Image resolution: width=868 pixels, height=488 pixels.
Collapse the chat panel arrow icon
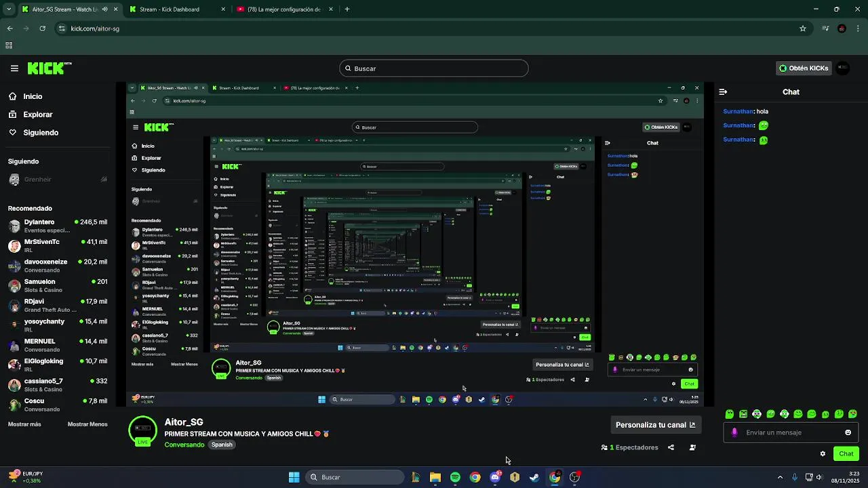point(723,91)
